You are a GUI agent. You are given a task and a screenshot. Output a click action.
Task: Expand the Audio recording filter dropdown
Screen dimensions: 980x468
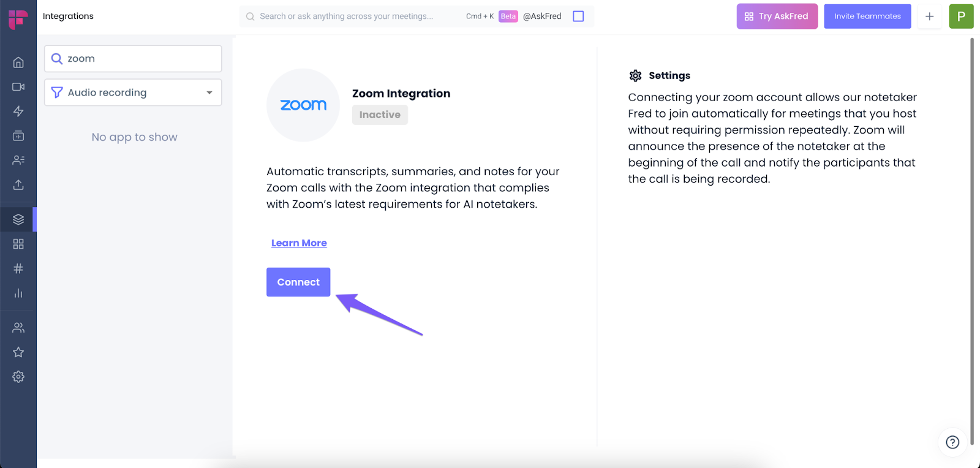(133, 92)
